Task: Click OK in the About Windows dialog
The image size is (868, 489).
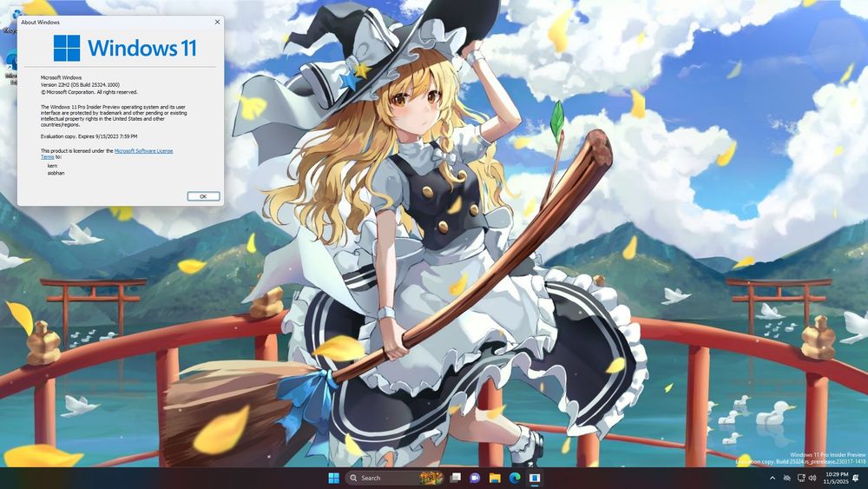Action: [203, 196]
